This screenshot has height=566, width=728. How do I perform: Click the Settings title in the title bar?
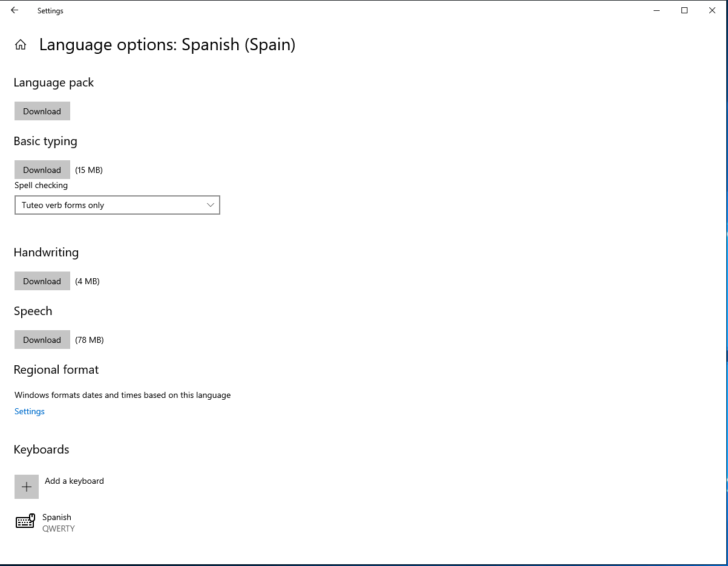pos(50,10)
